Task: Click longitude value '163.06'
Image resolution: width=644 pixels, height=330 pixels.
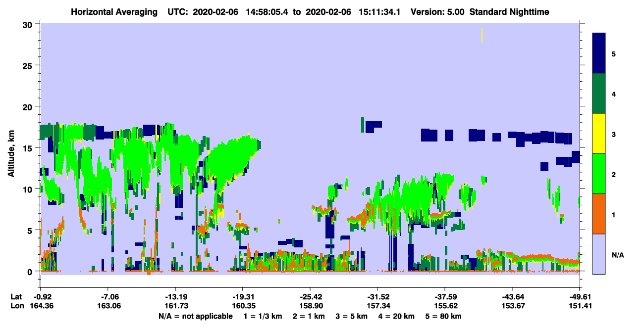Action: tap(108, 306)
